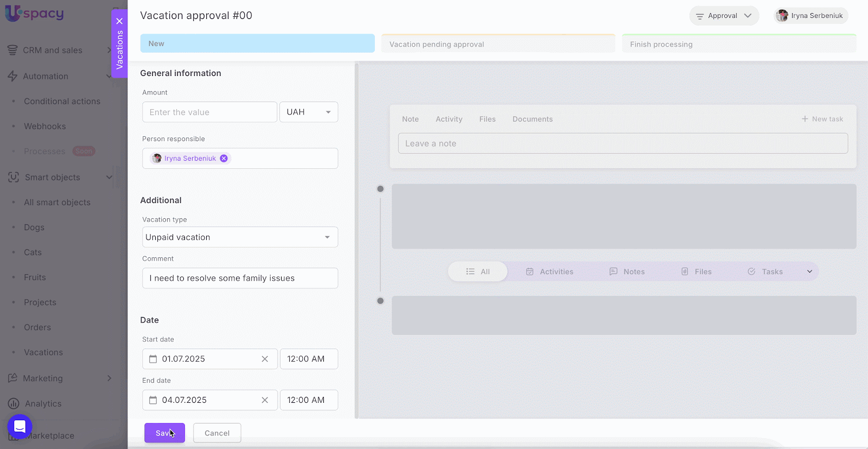
Task: Click the Automation lightning icon
Action: (12, 77)
